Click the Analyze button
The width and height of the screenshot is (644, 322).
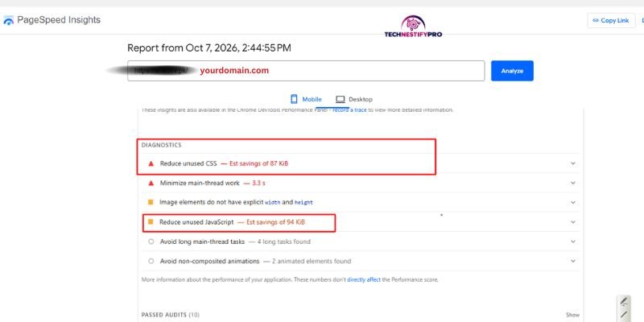point(512,71)
